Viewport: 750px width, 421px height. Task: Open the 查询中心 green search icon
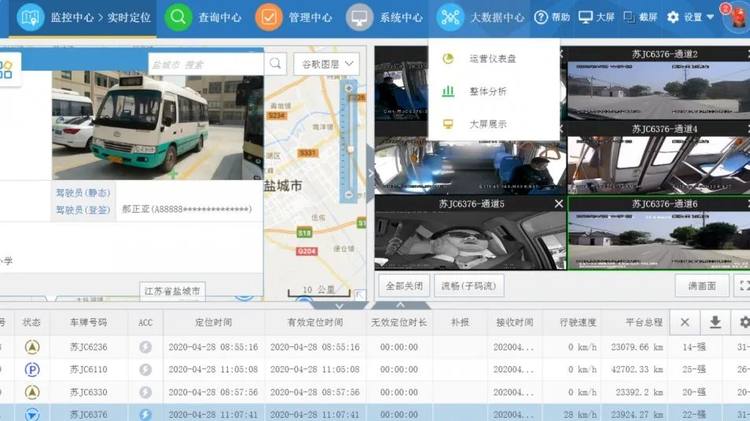[178, 17]
